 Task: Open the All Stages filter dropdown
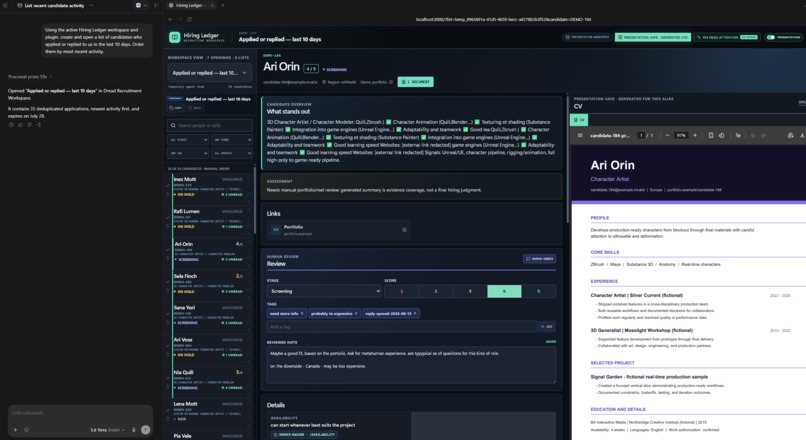[188, 139]
